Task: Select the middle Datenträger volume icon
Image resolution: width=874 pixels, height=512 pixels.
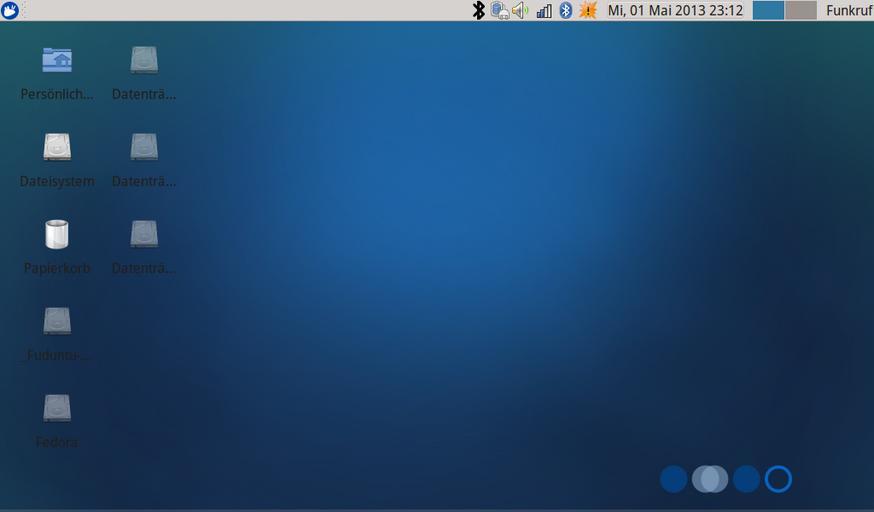Action: (144, 148)
